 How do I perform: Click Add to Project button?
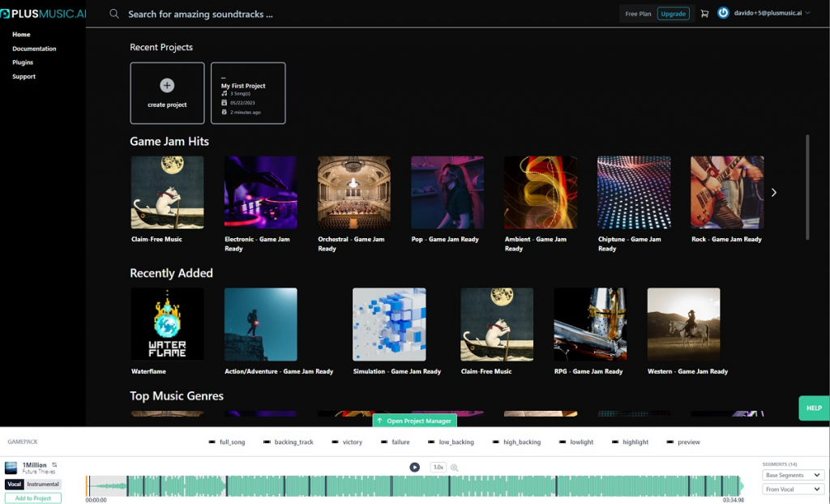click(33, 498)
